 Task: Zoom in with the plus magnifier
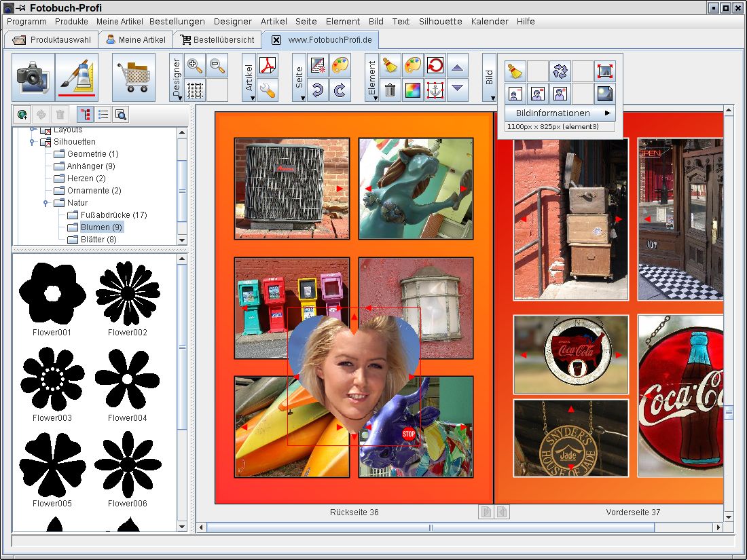pyautogui.click(x=195, y=65)
